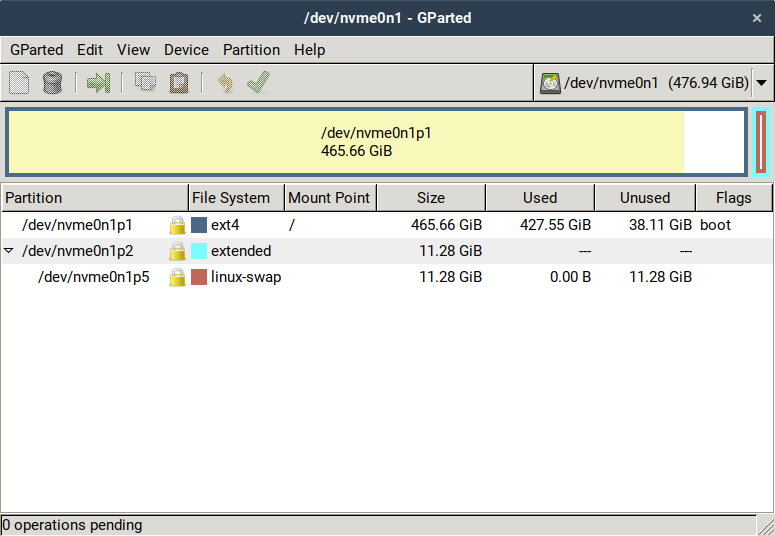The image size is (775, 536).
Task: Click the linux-swap color swatch
Action: pos(199,277)
